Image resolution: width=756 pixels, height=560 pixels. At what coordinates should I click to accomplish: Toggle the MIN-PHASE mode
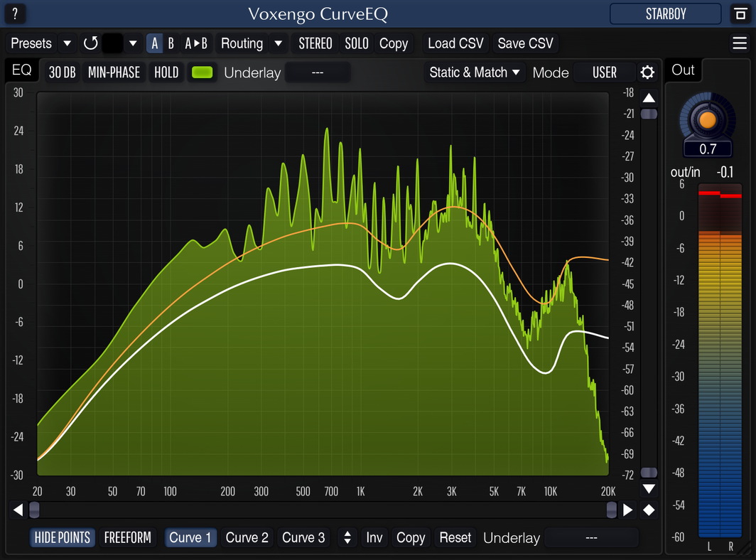(x=114, y=72)
